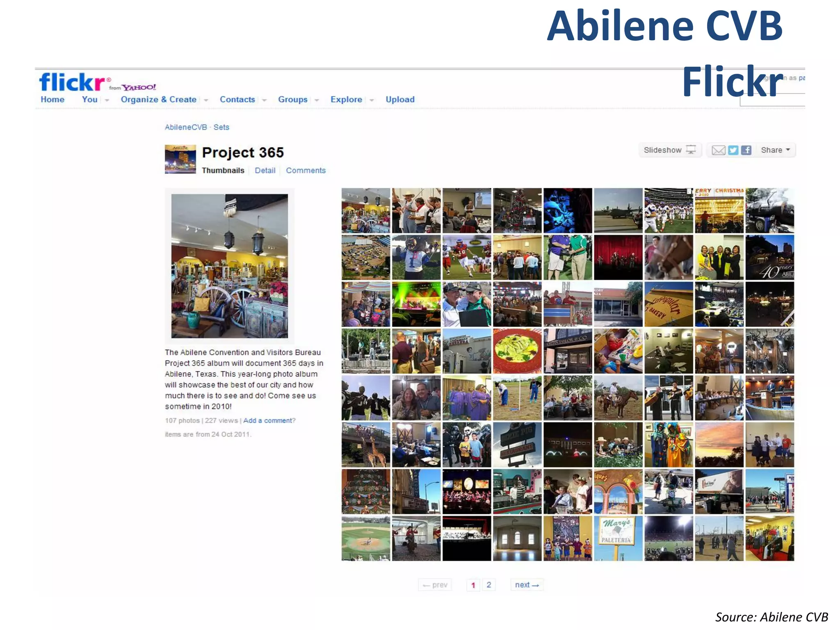Start the Slideshow
Screen dimensions: 840x630
tap(670, 150)
